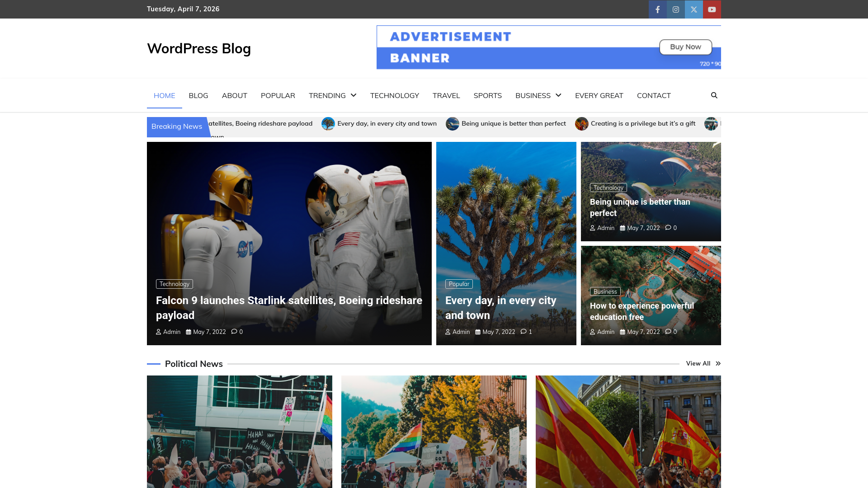The height and width of the screenshot is (488, 868).
Task: Expand the Trending menu chevron
Action: [x=354, y=95]
